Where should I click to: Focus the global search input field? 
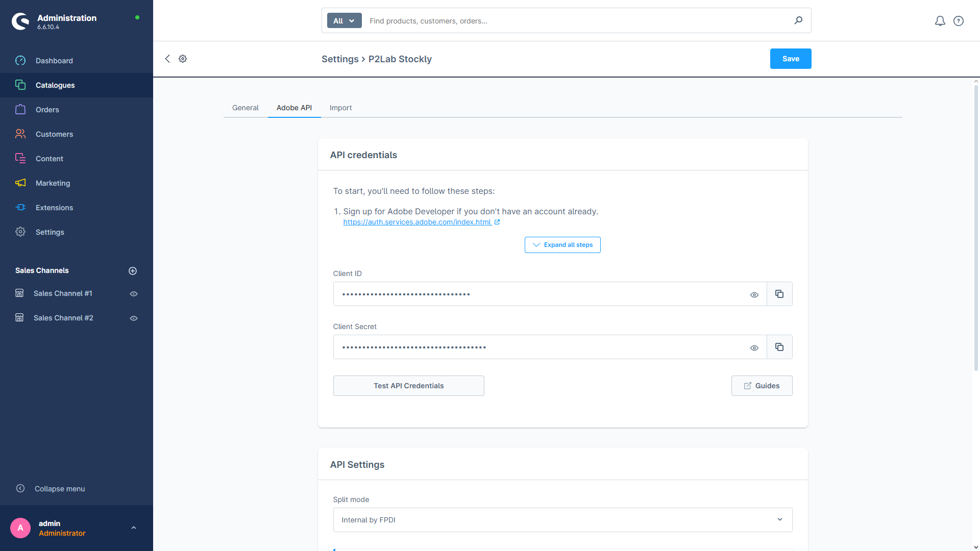[x=577, y=21]
